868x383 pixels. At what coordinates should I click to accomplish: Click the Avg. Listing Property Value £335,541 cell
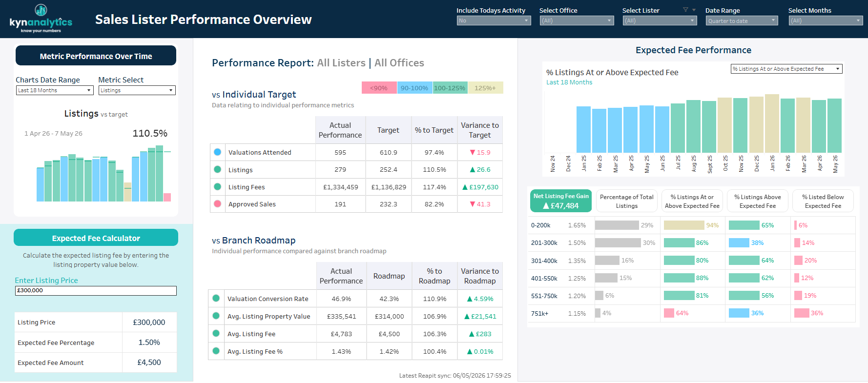(x=341, y=316)
